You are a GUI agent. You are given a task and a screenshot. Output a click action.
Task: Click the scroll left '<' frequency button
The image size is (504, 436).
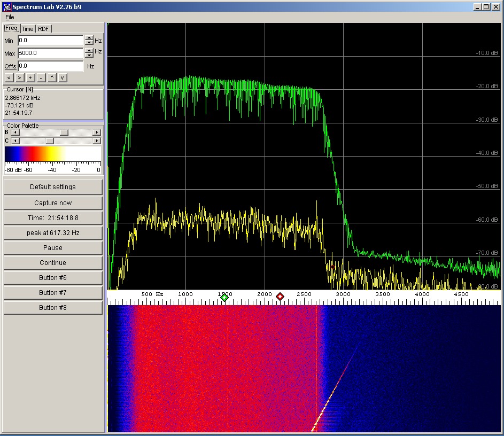click(9, 77)
